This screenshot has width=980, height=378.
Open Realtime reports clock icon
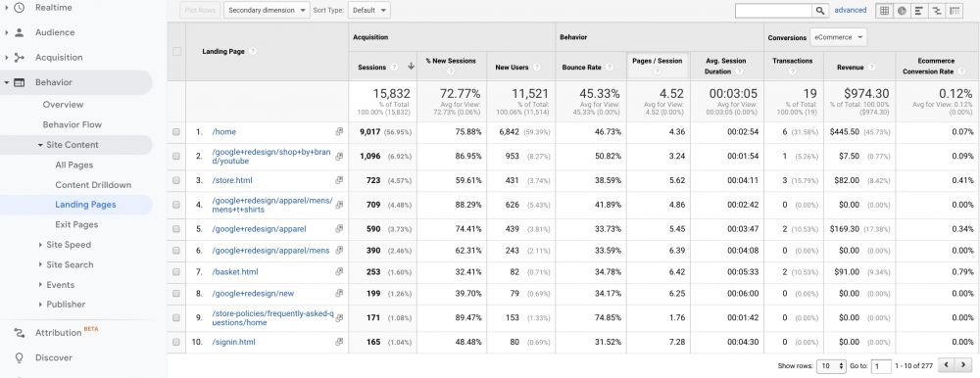20,8
